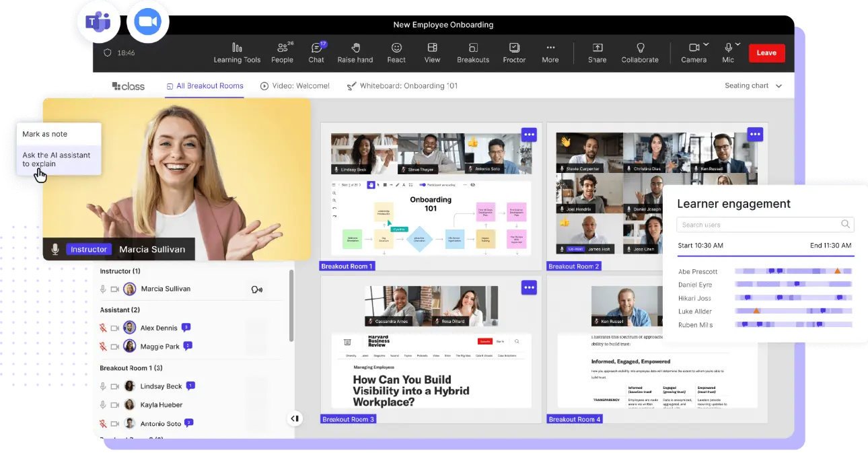Open the React emoji picker
The width and height of the screenshot is (868, 467).
click(x=396, y=52)
